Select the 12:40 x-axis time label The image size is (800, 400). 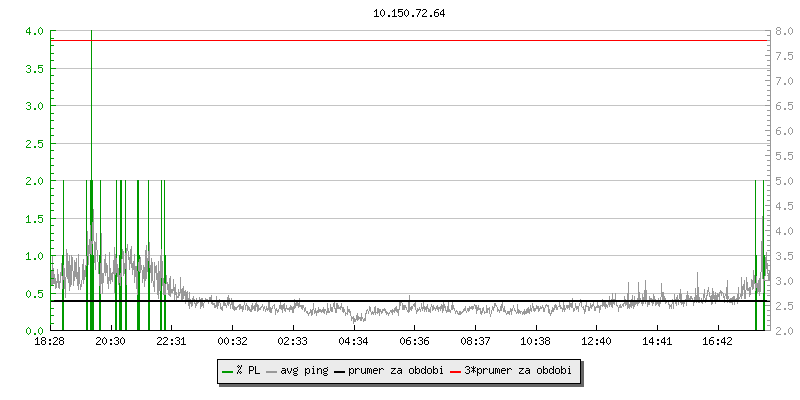tap(596, 342)
